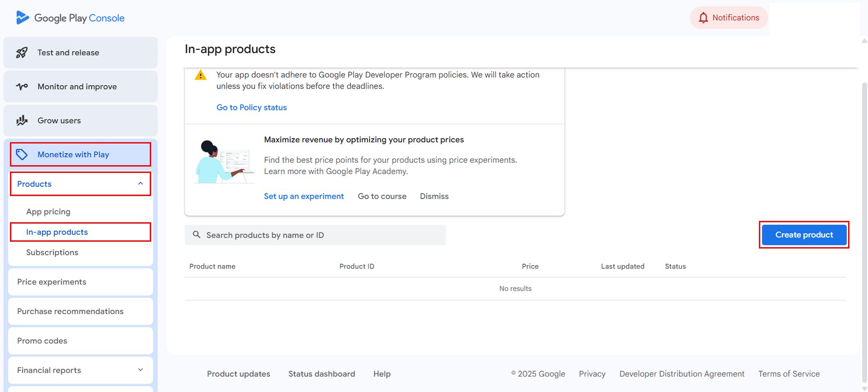Open the Notifications button
Screen dimensions: 868x392
click(x=729, y=18)
